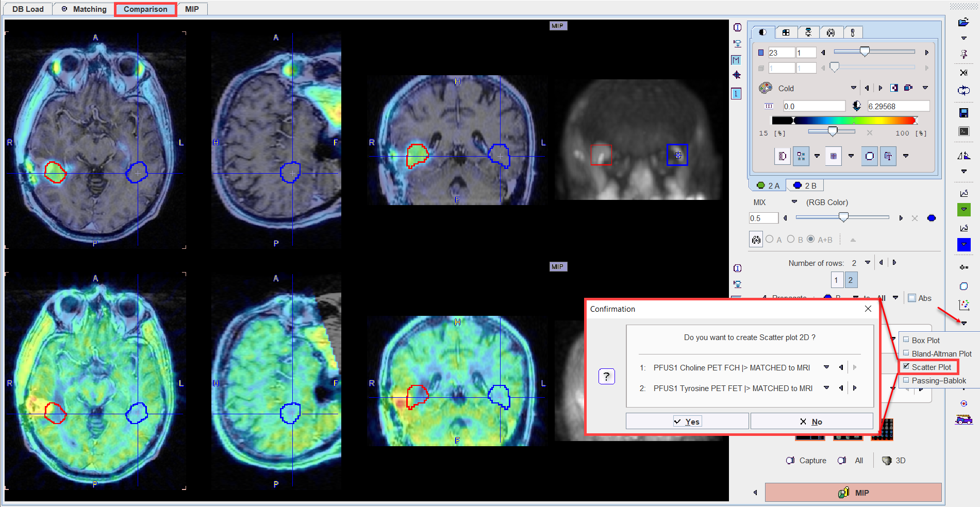Click the 3D button
Image resolution: width=980 pixels, height=507 pixels.
893,461
